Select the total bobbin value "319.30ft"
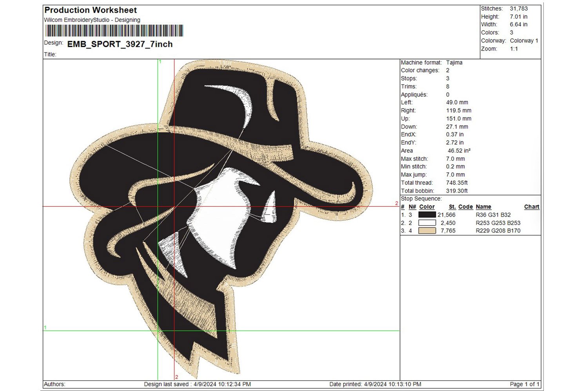The image size is (588, 391). tap(457, 191)
